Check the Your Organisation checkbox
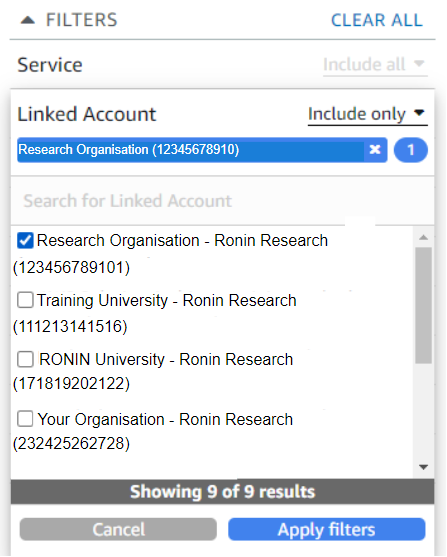Image resolution: width=447 pixels, height=557 pixels. (x=25, y=419)
